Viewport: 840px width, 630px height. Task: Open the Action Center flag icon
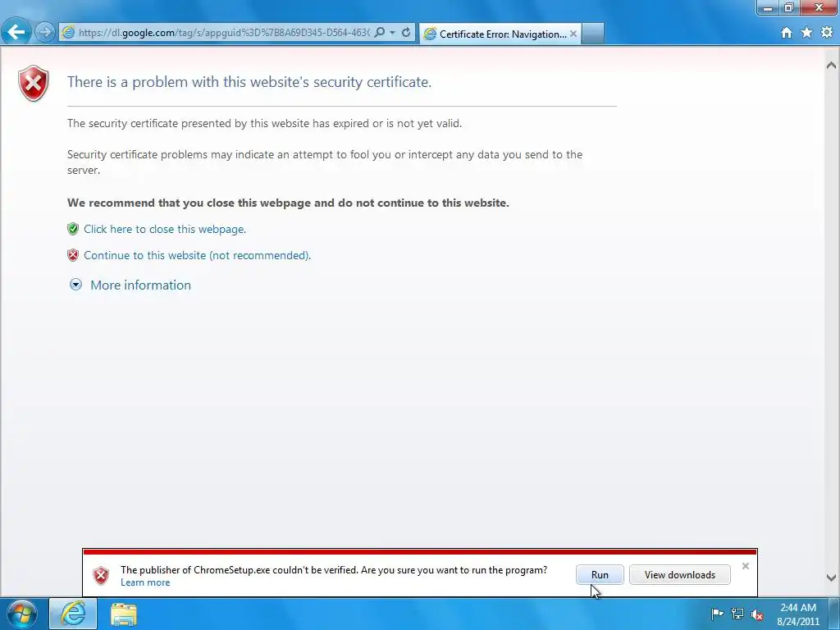pyautogui.click(x=717, y=614)
